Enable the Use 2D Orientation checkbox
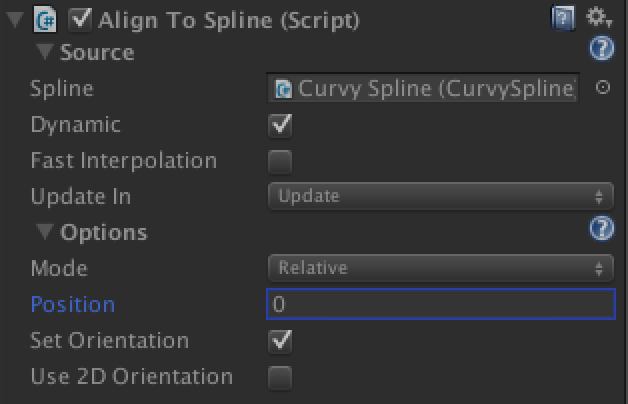 (x=280, y=377)
